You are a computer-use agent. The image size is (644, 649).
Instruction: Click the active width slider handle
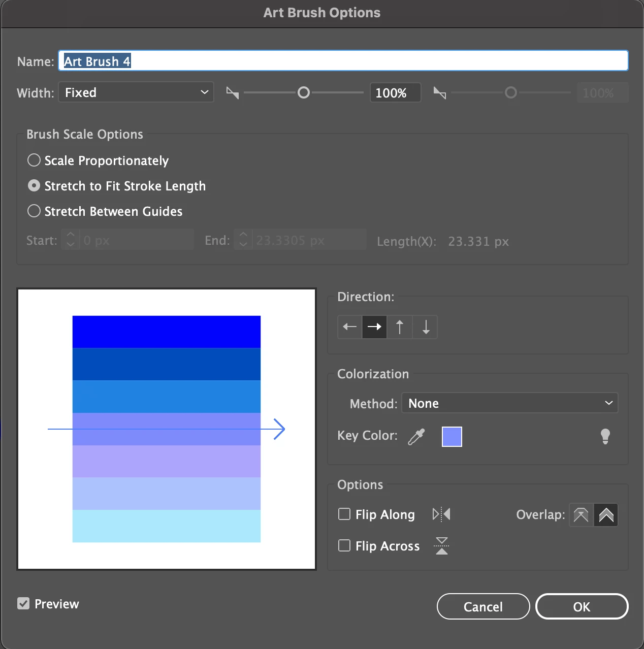[x=303, y=92]
